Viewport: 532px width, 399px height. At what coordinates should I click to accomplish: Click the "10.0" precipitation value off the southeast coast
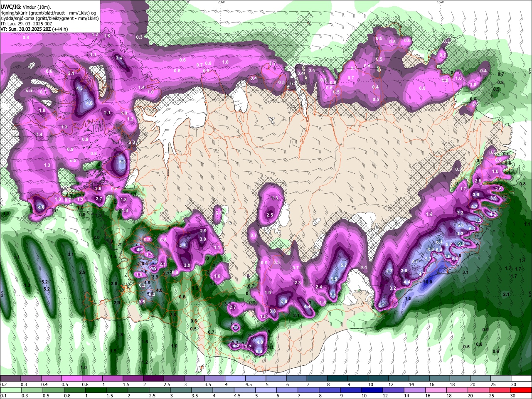point(428,282)
